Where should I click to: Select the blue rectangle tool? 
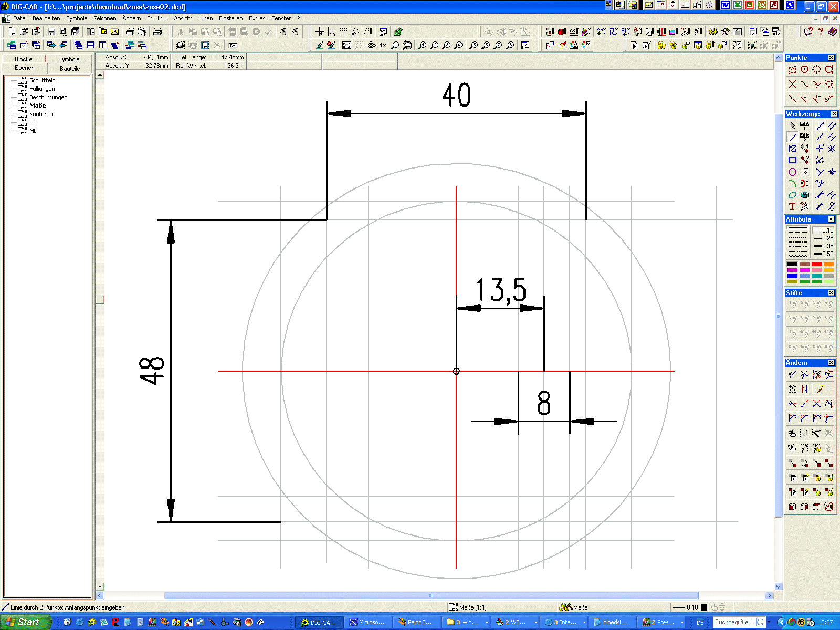point(793,160)
